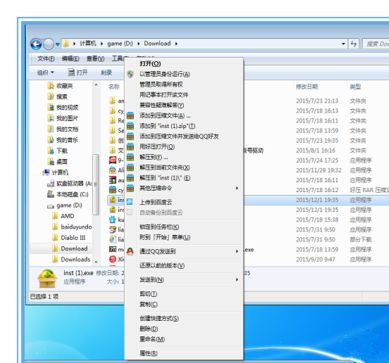Sort by the 类型 column header
The width and height of the screenshot is (389, 363).
[355, 87]
